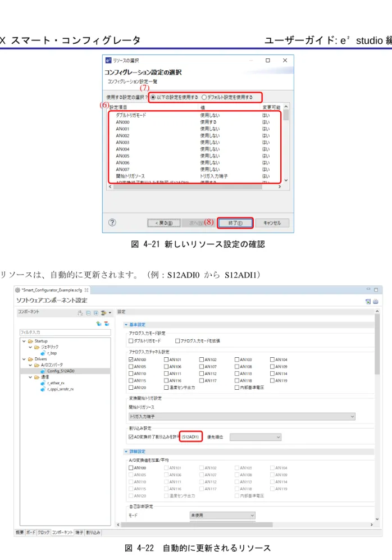This screenshot has width=392, height=560.
Task: Click the フィルタ入力 filter field
Action: (65, 333)
